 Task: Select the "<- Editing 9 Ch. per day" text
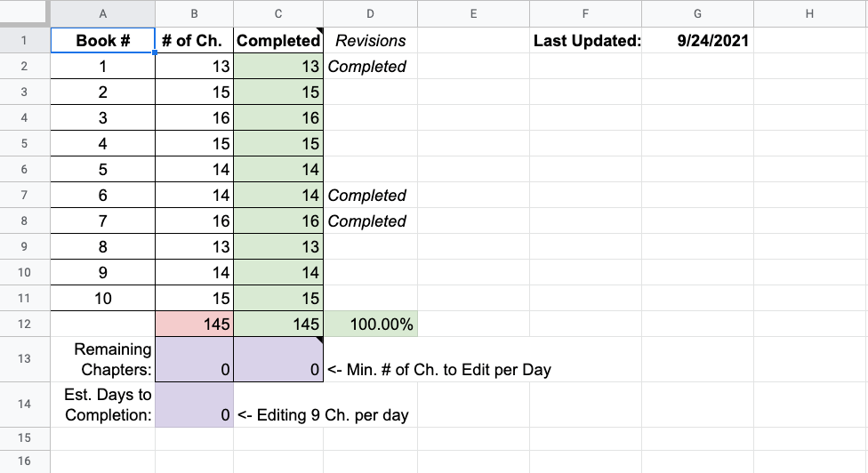click(324, 415)
